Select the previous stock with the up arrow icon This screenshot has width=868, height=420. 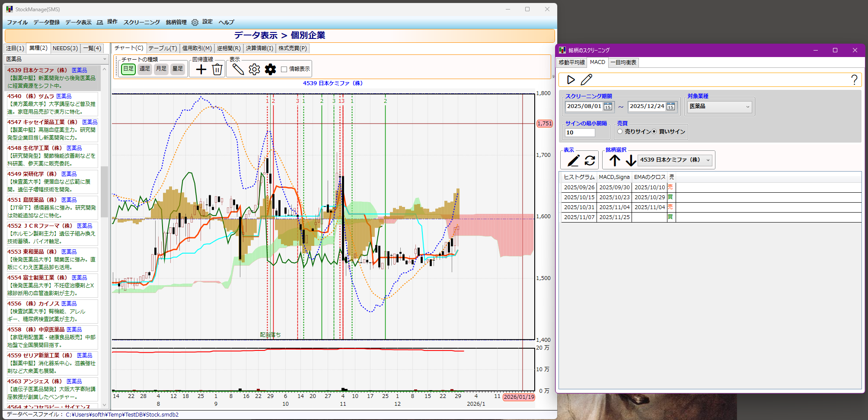[614, 160]
